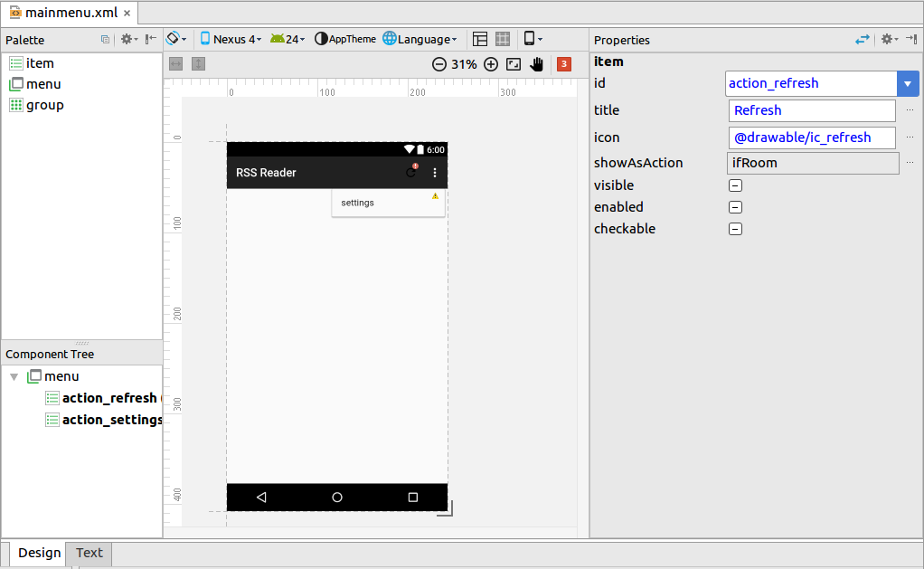Select the menu node in Component Tree
This screenshot has width=924, height=569.
point(53,376)
